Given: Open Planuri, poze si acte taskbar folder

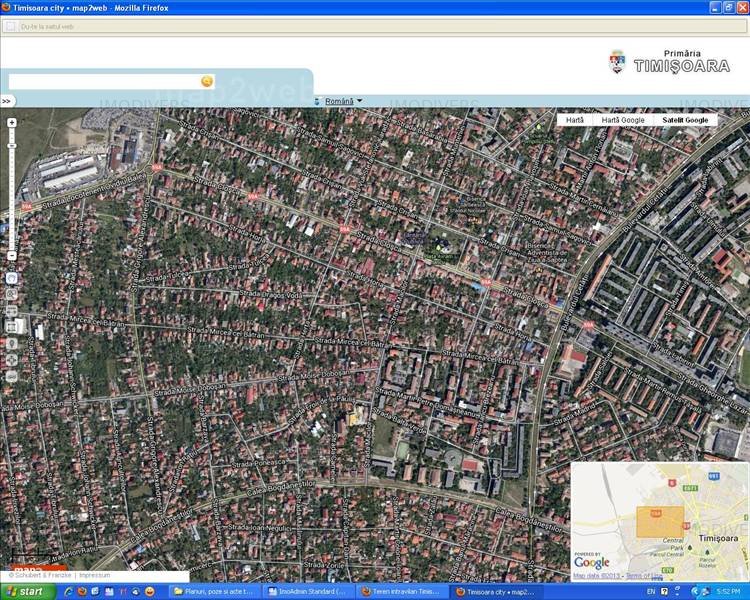Looking at the screenshot, I should (x=213, y=592).
